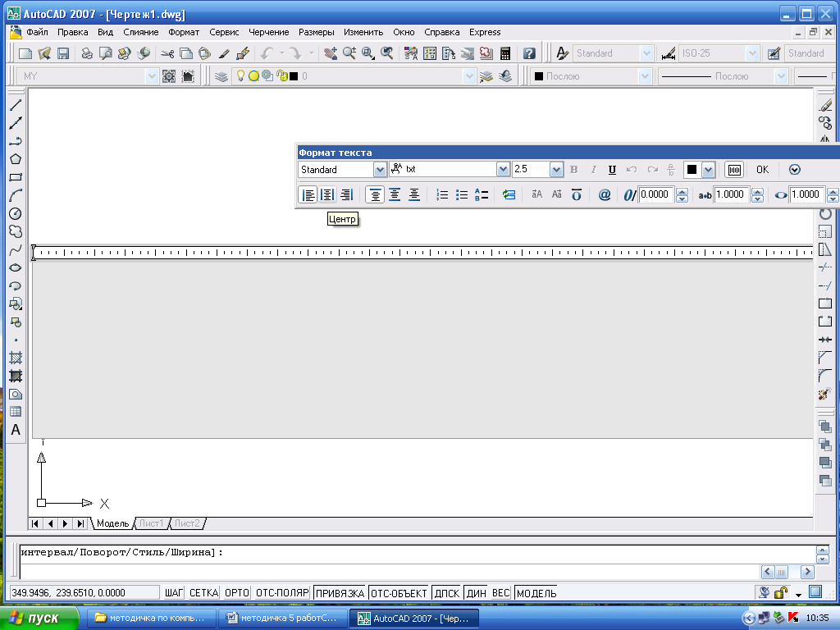Click the command line input area
Image resolution: width=840 pixels, height=630 pixels.
pos(389,571)
